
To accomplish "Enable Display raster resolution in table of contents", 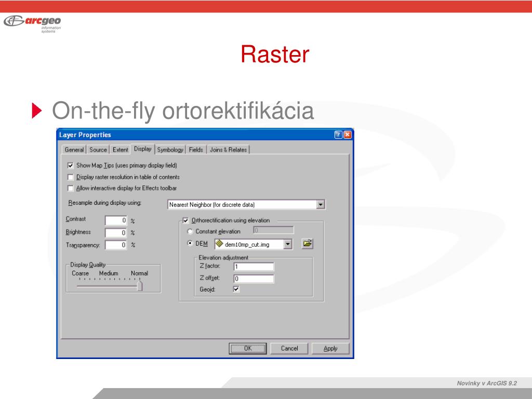I will (70, 177).
